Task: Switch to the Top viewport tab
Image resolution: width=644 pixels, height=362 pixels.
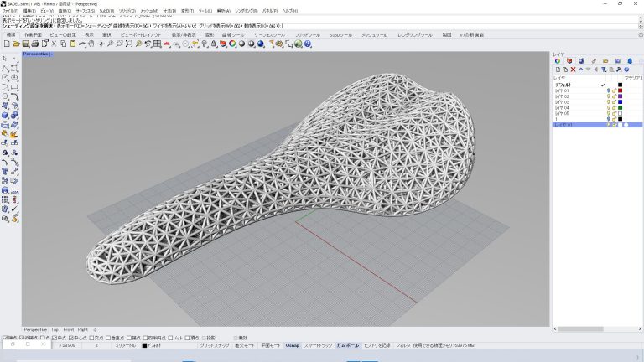Action: [x=55, y=329]
